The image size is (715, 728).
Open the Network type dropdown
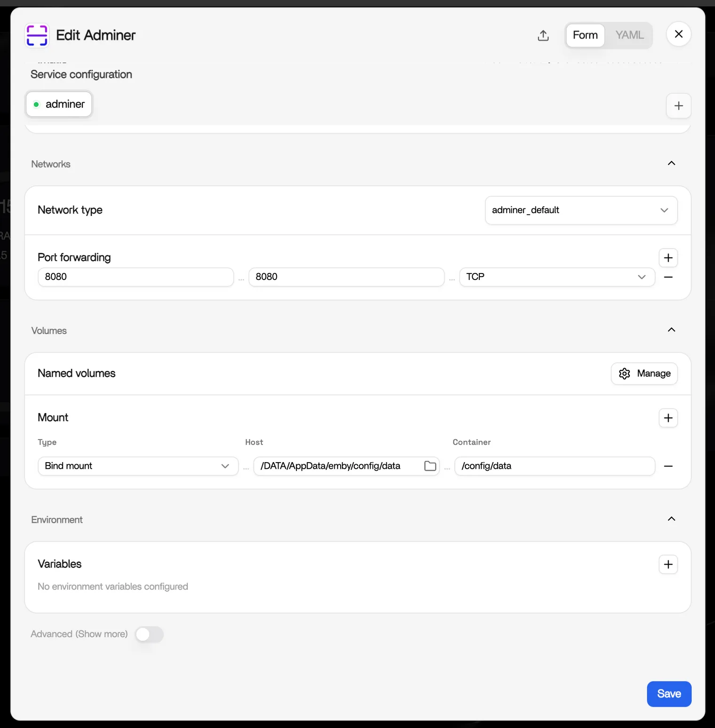coord(581,210)
